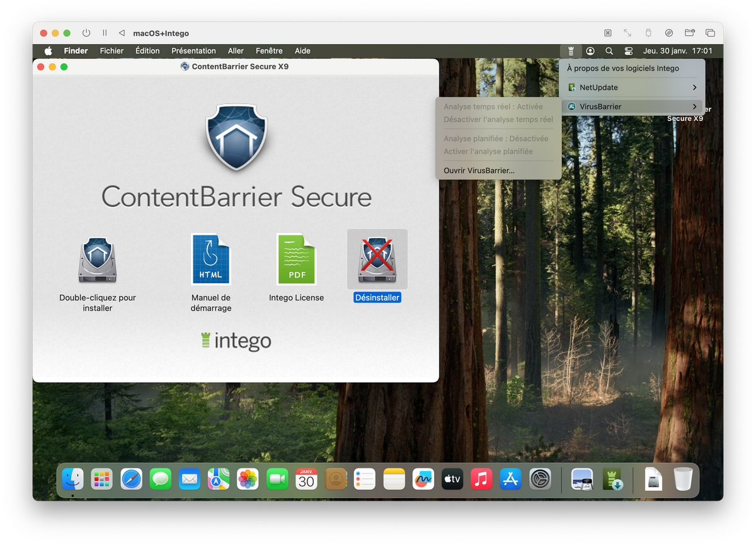Click the date and time display
Image resolution: width=756 pixels, height=544 pixels.
pos(677,51)
